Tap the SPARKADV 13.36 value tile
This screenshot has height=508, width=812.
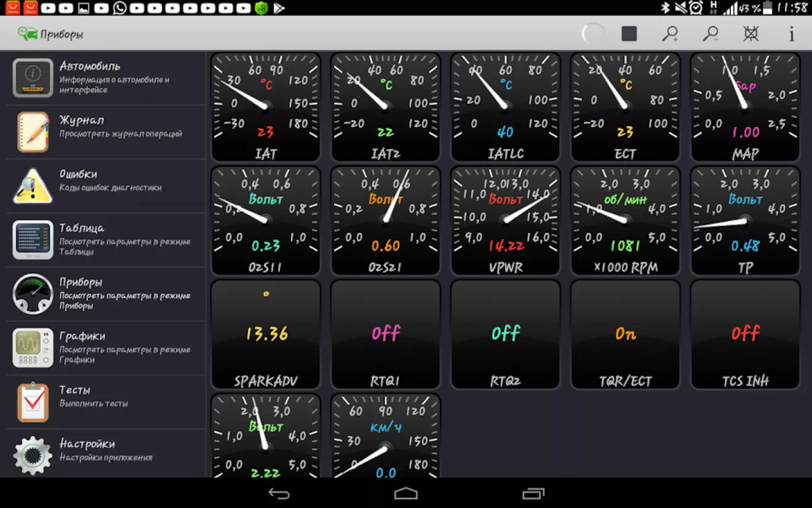point(266,335)
